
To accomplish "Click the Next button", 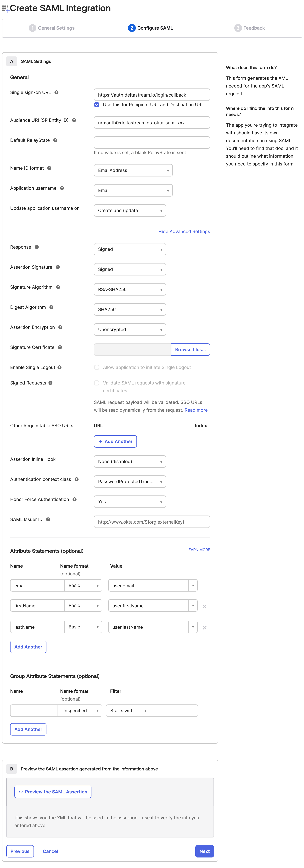I will click(x=205, y=852).
